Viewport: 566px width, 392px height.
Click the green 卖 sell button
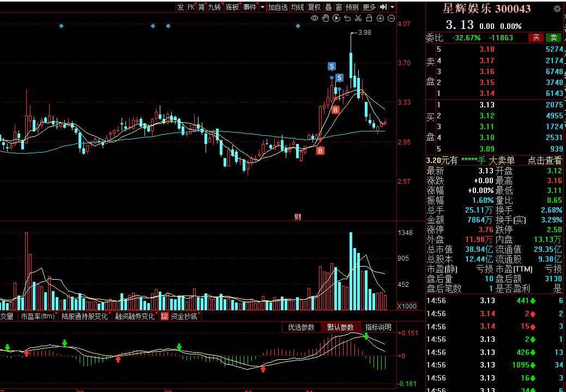[553, 37]
